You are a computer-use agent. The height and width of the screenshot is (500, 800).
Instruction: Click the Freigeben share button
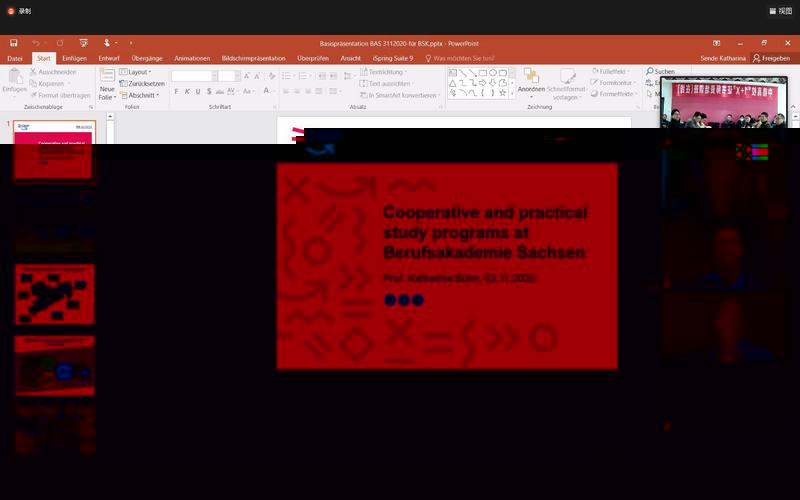(x=771, y=58)
